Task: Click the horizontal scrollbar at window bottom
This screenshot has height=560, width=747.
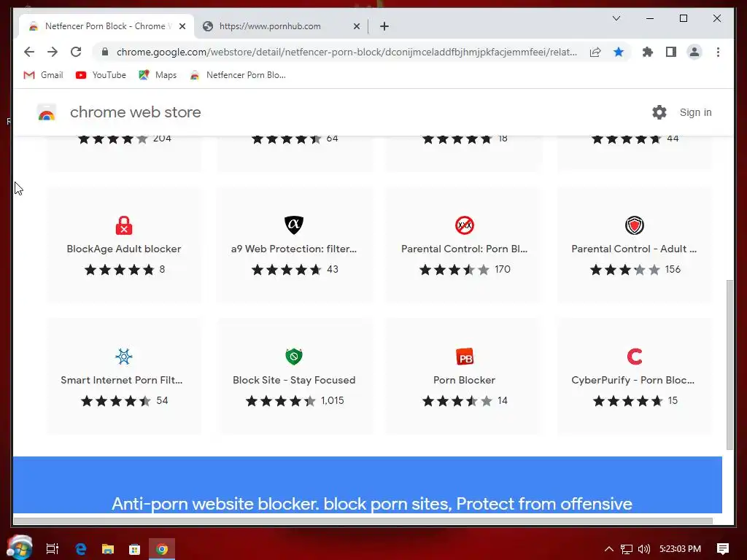Action: [363, 521]
